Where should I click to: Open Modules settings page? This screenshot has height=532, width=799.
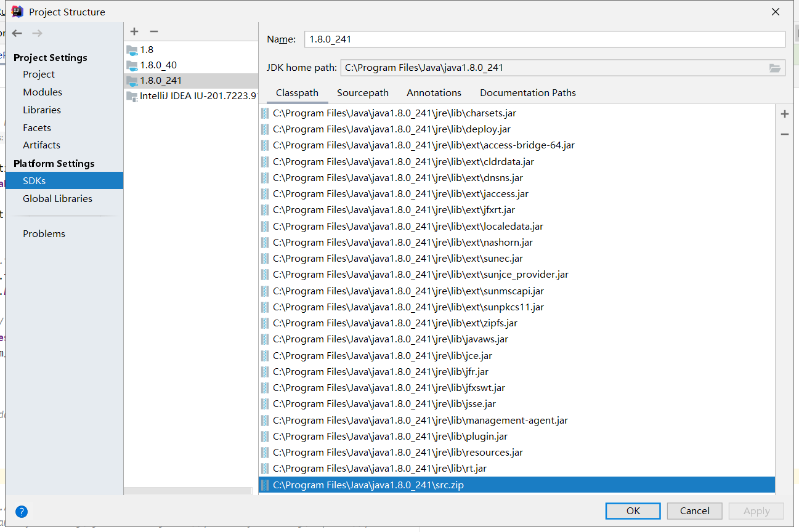click(x=43, y=92)
